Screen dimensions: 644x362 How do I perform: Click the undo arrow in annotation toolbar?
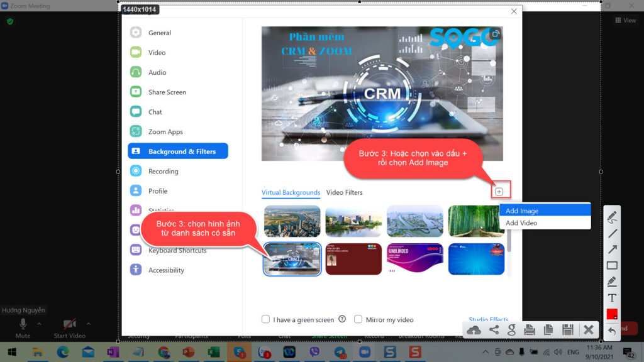coord(612,331)
